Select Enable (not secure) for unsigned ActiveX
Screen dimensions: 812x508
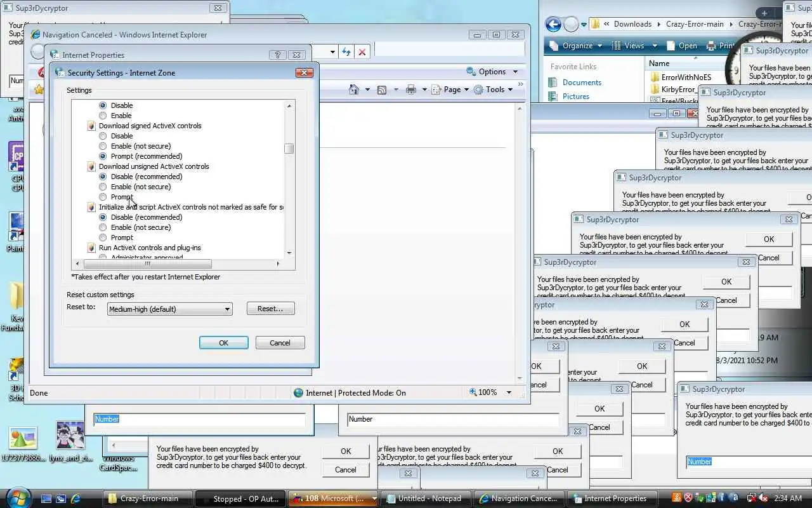pyautogui.click(x=103, y=187)
